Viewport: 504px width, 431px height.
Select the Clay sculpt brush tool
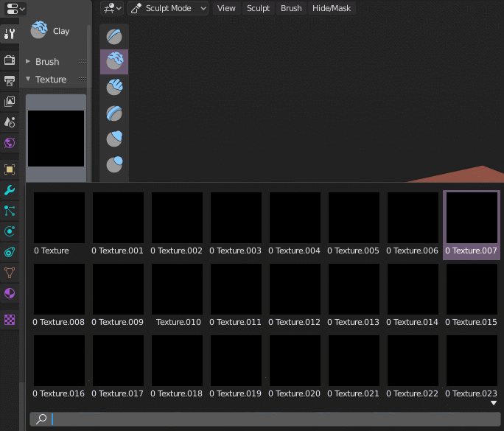point(114,61)
